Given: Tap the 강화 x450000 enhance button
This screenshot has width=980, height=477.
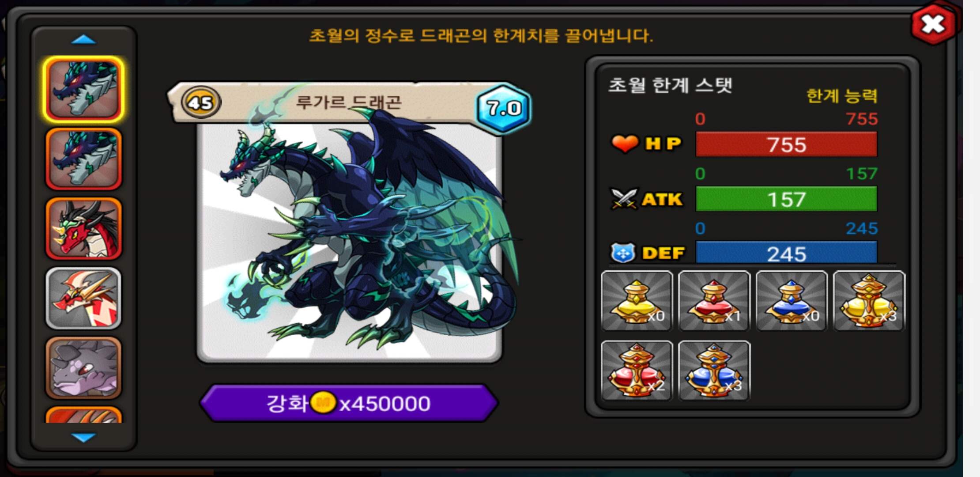Looking at the screenshot, I should [x=349, y=403].
